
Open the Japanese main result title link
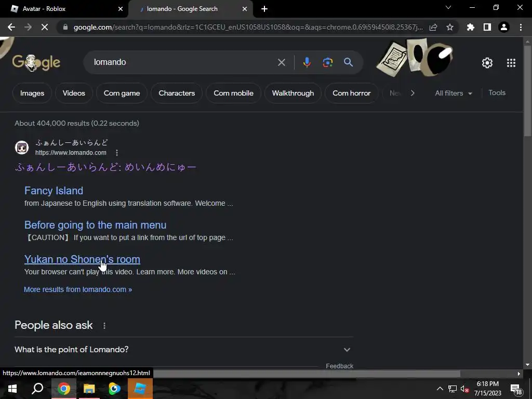105,167
